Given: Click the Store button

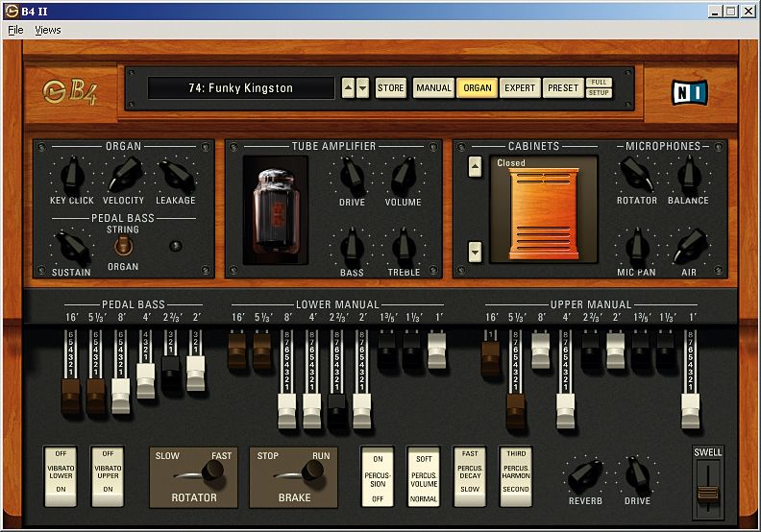Looking at the screenshot, I should click(391, 88).
